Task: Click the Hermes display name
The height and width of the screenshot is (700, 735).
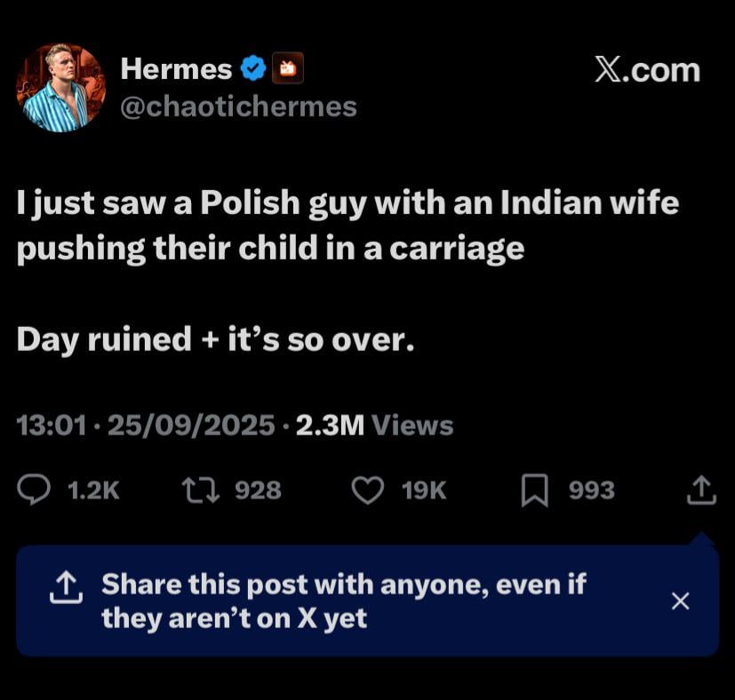Action: click(175, 68)
